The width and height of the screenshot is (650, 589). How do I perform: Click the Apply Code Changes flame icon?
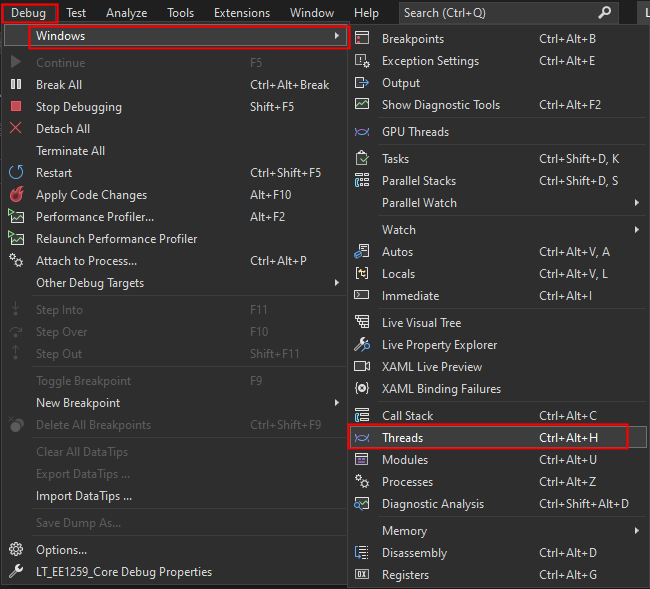tap(17, 194)
